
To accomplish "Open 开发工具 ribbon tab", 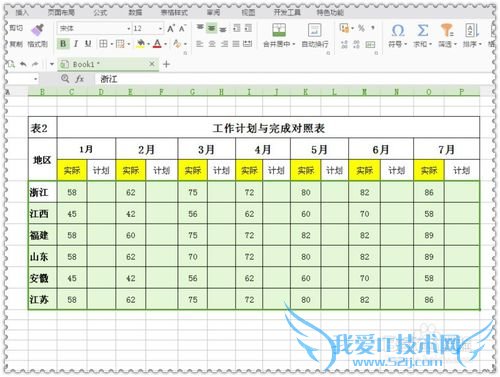I will [x=287, y=13].
